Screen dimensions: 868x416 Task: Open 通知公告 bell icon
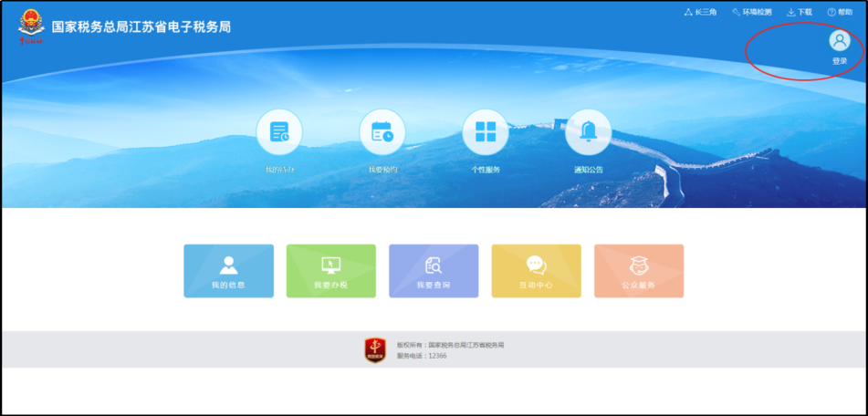(588, 132)
